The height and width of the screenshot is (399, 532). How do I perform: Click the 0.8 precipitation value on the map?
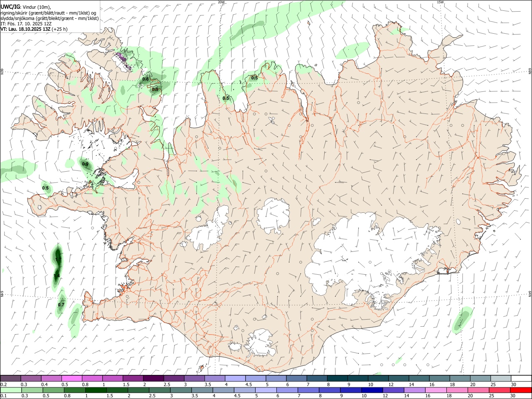pyautogui.click(x=145, y=79)
